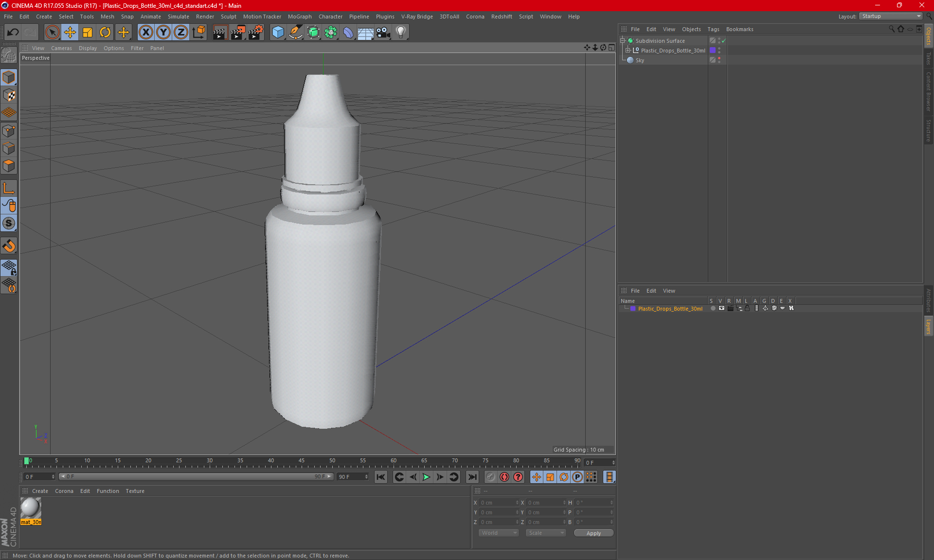Toggle Autokeying button
934x560 pixels.
click(504, 477)
